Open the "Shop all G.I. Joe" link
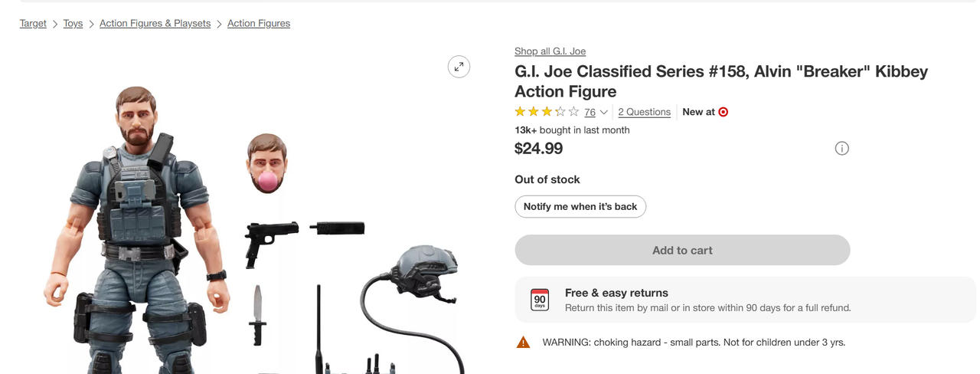 coord(550,51)
